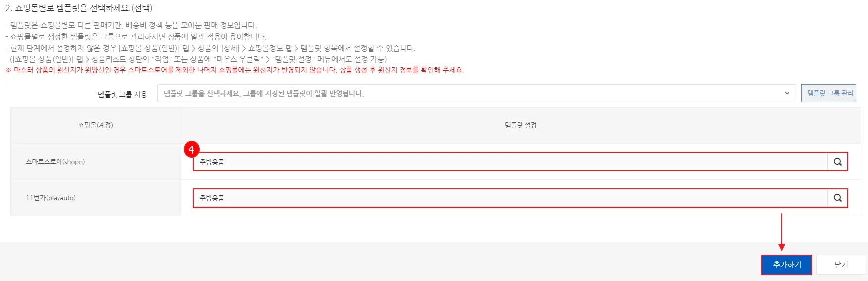868x281 pixels.
Task: Click the 템플릿 그룹 사용 label
Action: click(x=122, y=94)
